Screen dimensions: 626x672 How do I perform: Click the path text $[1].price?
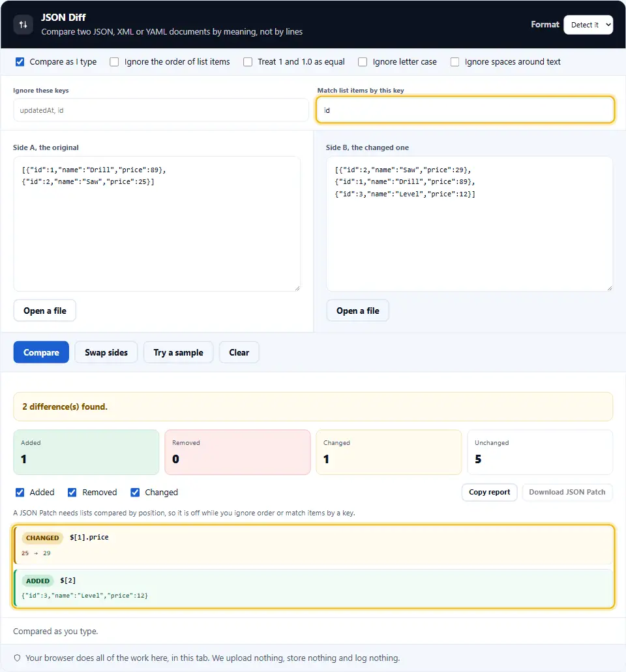[x=89, y=538]
